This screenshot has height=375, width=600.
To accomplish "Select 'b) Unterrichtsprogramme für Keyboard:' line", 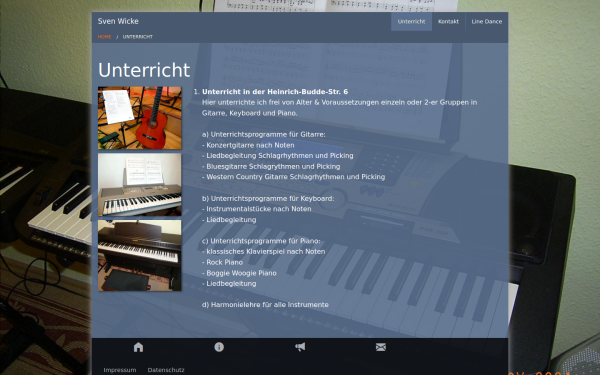I will 268,198.
